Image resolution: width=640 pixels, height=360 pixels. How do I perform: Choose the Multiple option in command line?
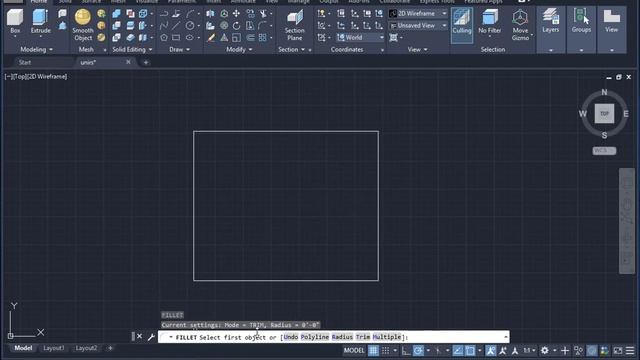tap(387, 337)
